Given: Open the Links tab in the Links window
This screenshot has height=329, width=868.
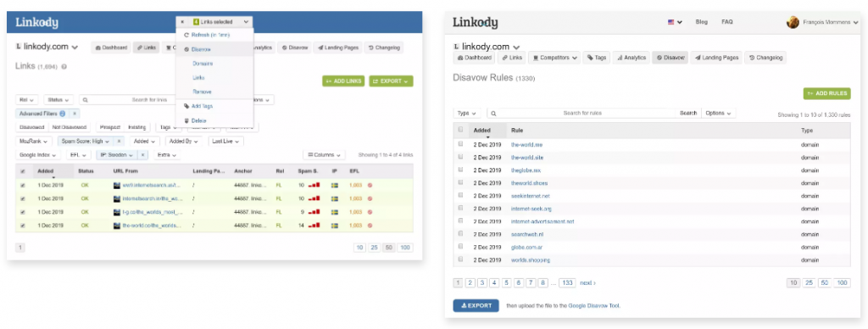Looking at the screenshot, I should 146,47.
